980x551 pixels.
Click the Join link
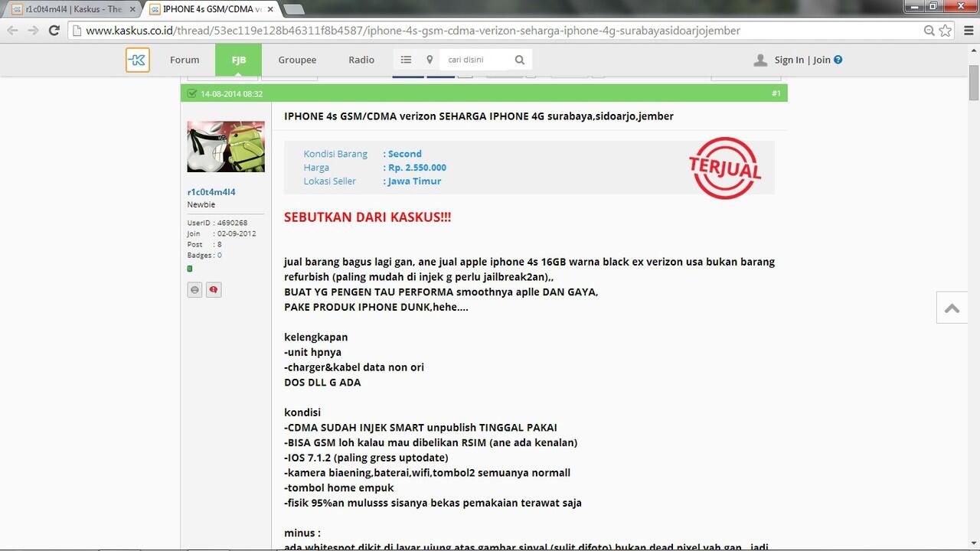(x=822, y=60)
